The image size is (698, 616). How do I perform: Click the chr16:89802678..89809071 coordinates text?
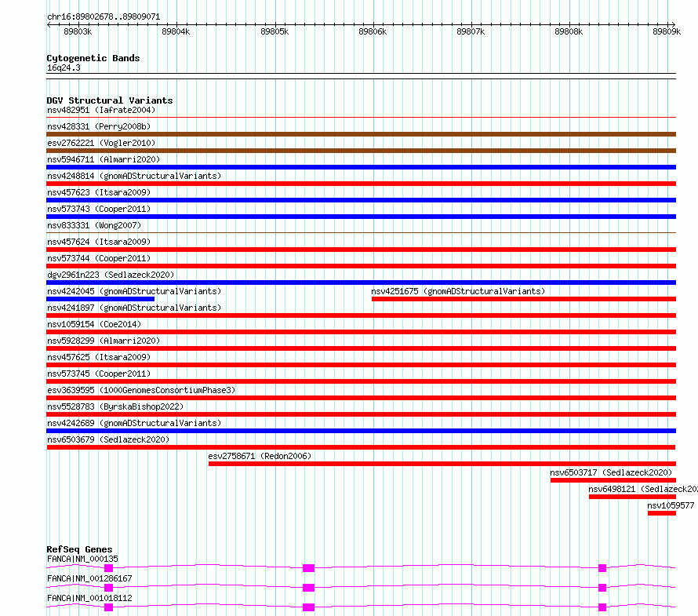tap(104, 16)
